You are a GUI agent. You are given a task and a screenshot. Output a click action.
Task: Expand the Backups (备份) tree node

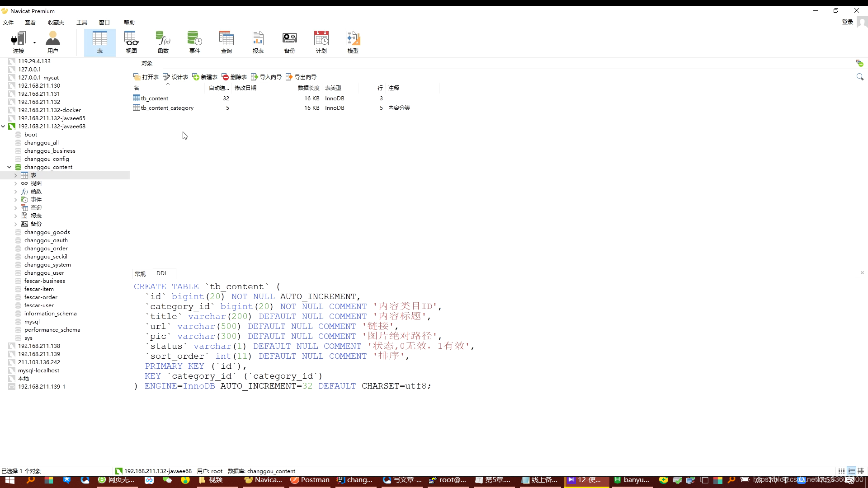pos(15,224)
